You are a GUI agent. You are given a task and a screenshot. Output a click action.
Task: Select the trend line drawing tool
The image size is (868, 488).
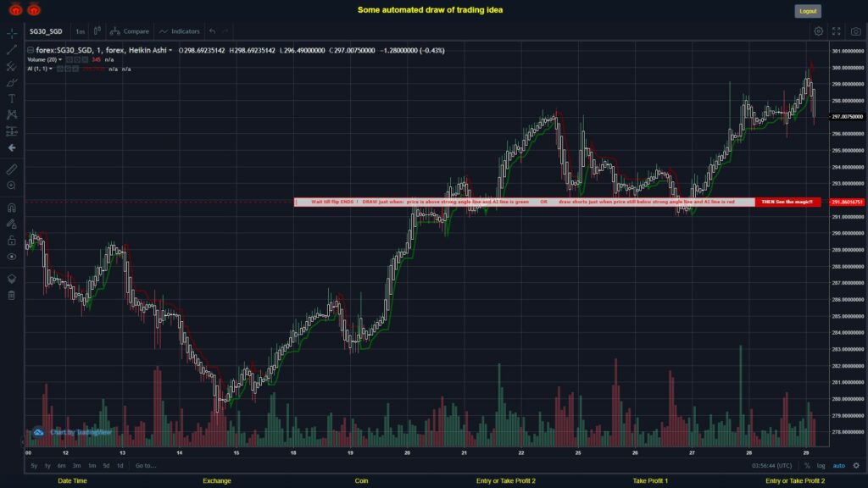tap(12, 50)
